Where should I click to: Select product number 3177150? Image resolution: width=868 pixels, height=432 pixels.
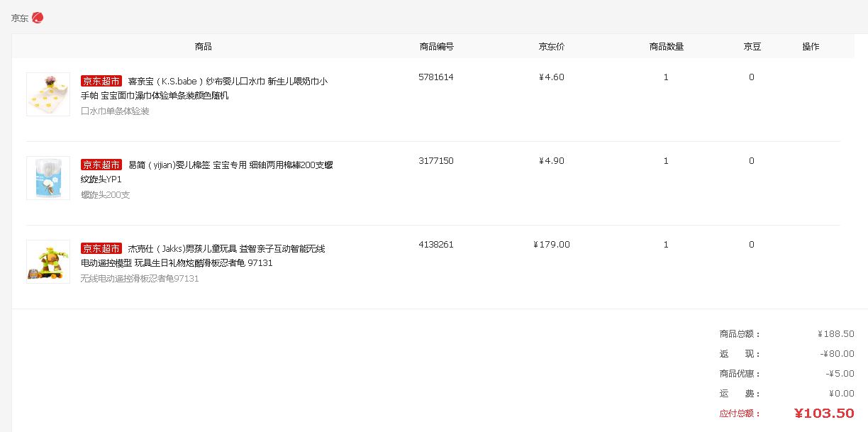pos(436,161)
